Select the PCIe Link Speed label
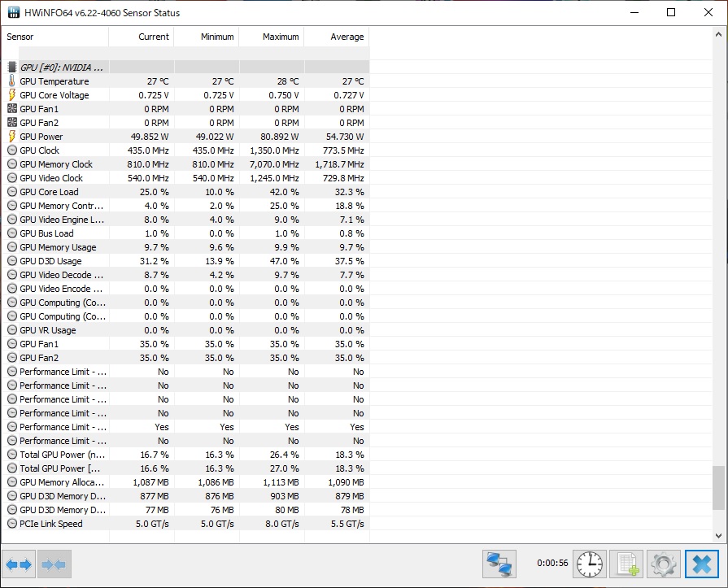 51,524
